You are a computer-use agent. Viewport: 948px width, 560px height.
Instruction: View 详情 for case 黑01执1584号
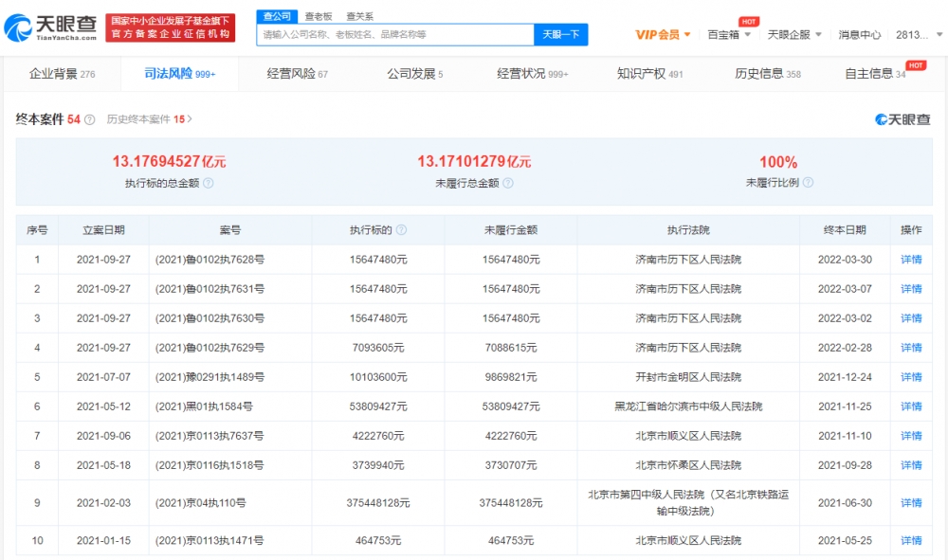pos(910,406)
